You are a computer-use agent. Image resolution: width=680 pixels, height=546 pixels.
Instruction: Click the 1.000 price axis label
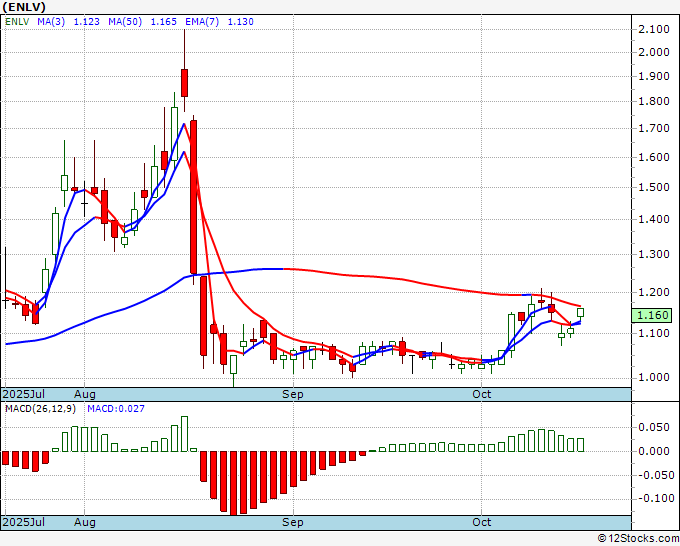[654, 377]
